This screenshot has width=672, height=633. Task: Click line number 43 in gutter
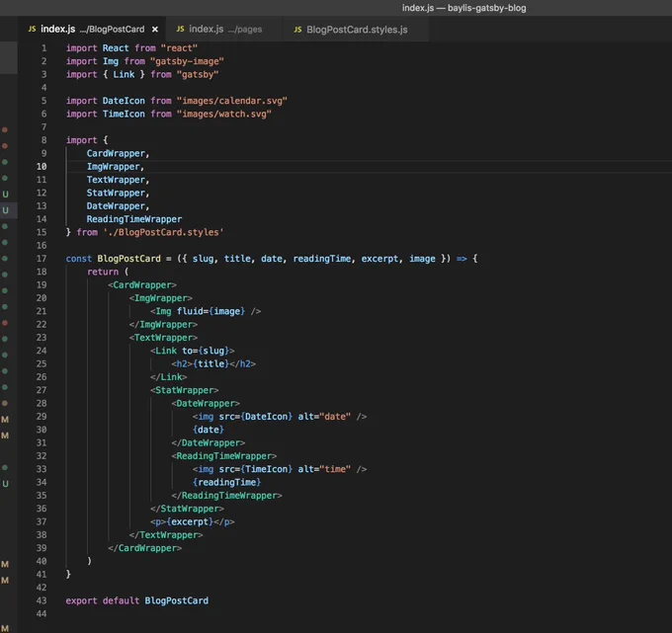click(42, 600)
